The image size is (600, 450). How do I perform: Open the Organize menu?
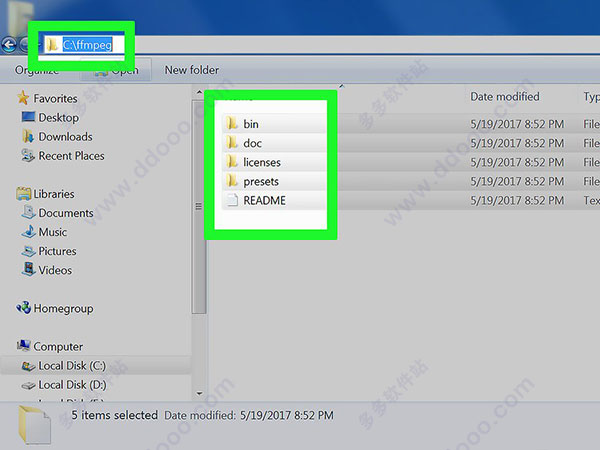pos(37,70)
